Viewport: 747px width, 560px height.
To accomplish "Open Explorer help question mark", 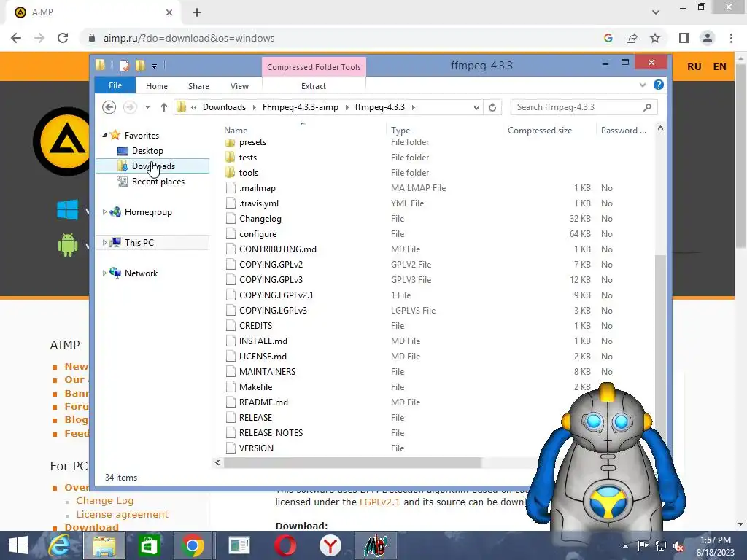I will tap(659, 85).
